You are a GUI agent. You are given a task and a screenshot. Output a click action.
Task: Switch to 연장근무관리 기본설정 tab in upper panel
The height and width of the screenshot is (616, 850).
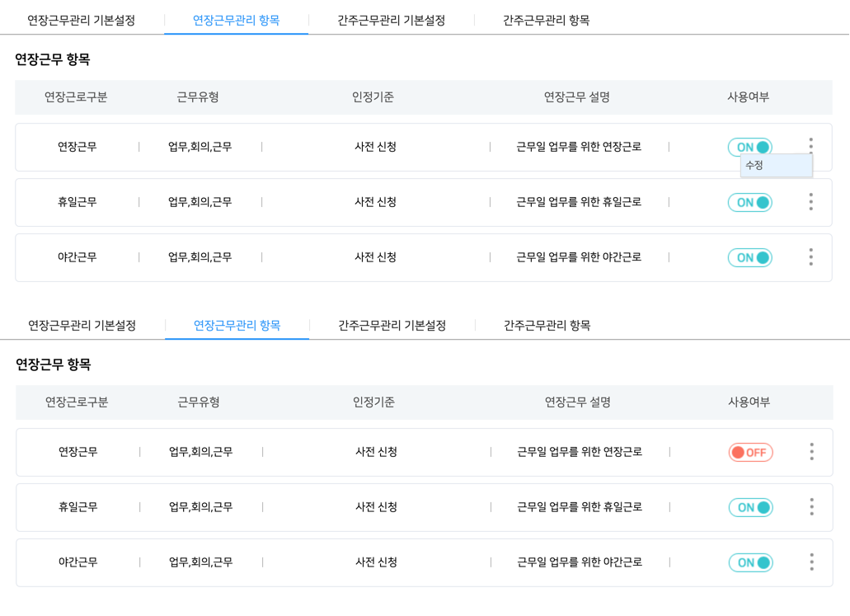(x=81, y=21)
